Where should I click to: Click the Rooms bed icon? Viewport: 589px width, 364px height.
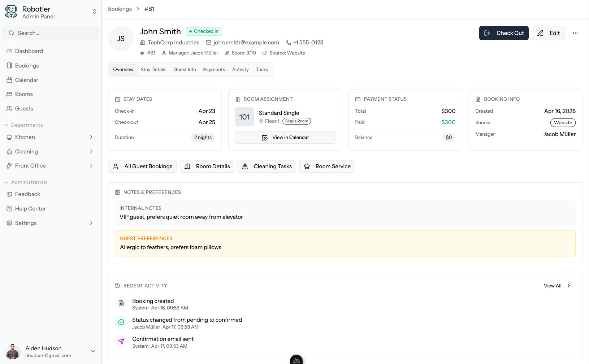click(9, 94)
